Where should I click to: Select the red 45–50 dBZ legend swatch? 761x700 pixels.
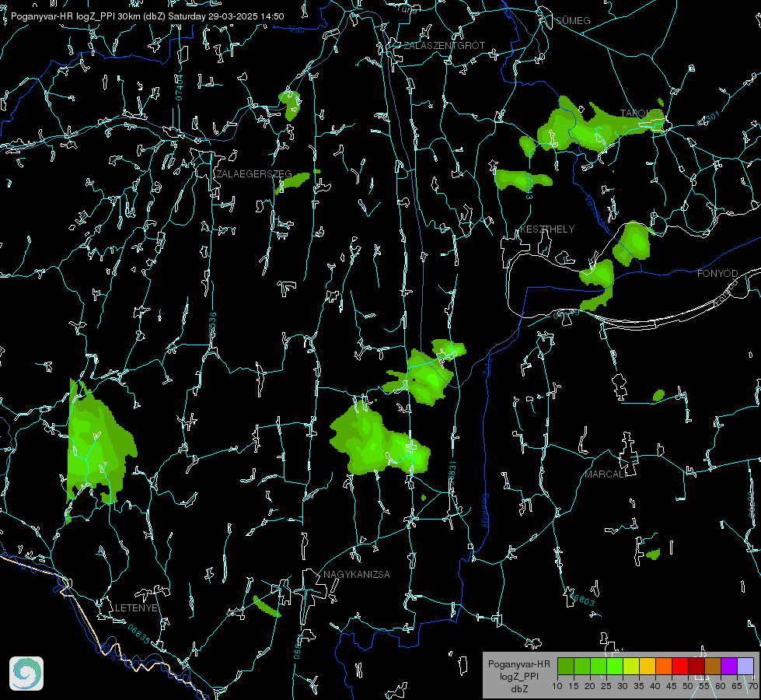pyautogui.click(x=680, y=667)
